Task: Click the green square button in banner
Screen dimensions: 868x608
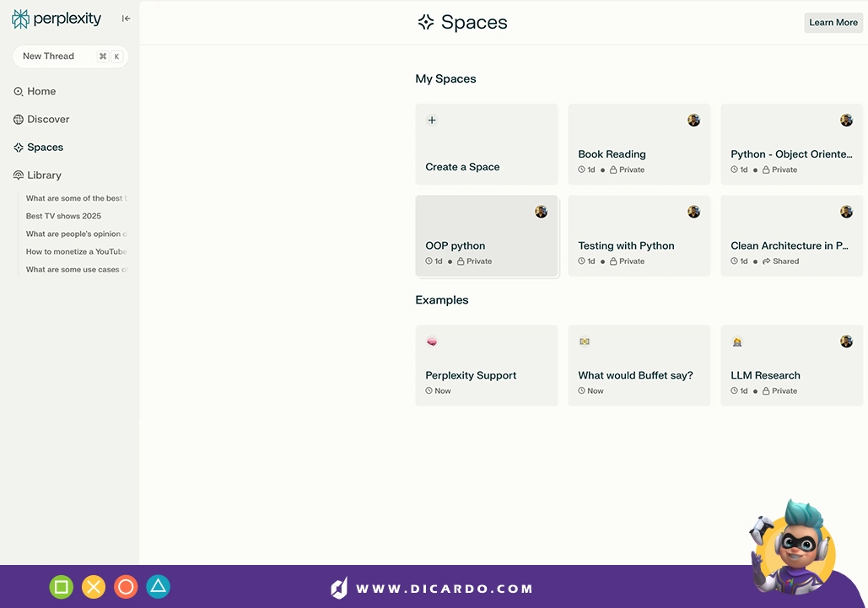Action: pyautogui.click(x=62, y=587)
